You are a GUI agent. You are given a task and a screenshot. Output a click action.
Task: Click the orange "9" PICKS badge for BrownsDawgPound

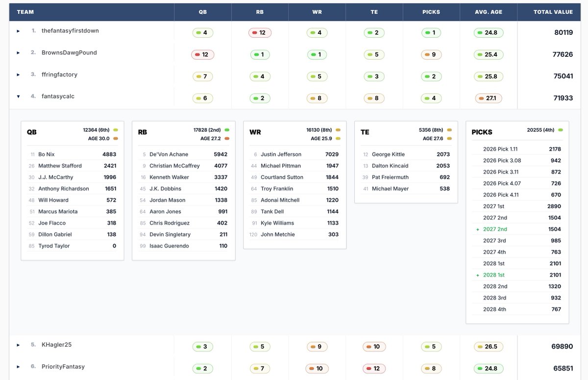click(x=431, y=54)
